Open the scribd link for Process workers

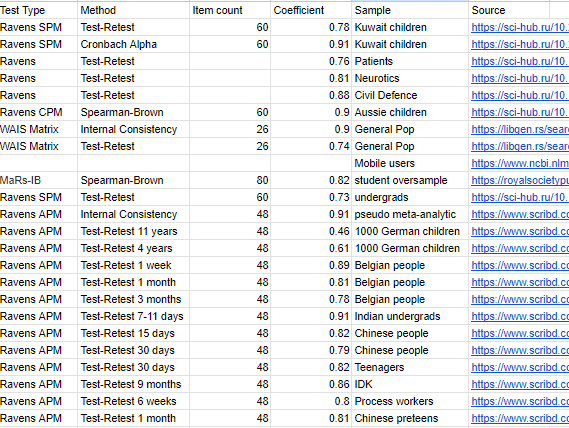tap(520, 401)
